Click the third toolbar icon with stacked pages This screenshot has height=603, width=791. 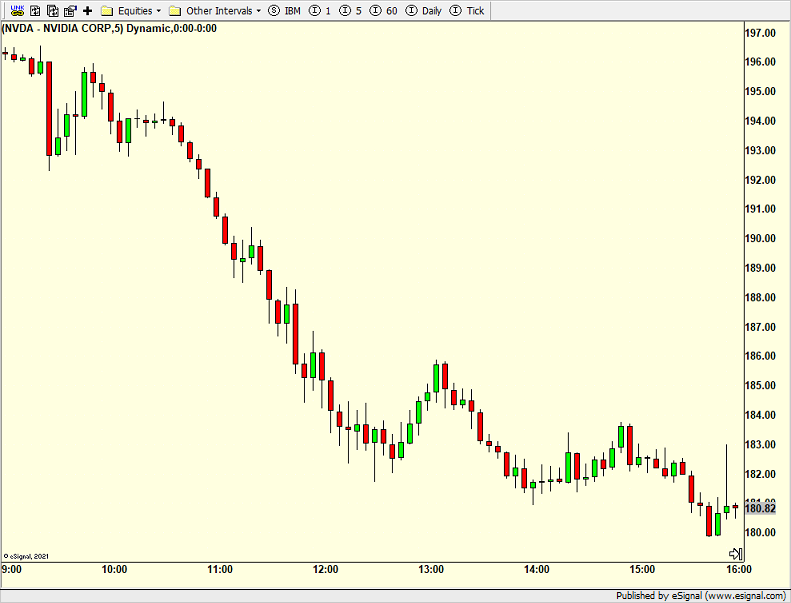[x=52, y=10]
